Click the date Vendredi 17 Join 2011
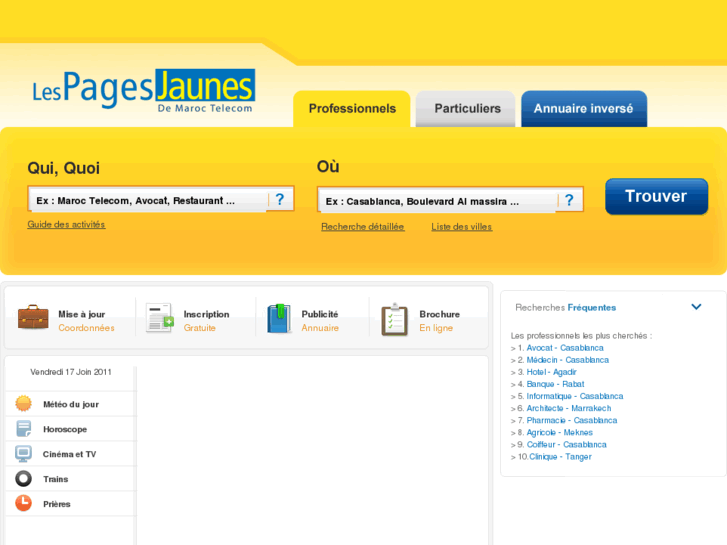 (x=71, y=372)
